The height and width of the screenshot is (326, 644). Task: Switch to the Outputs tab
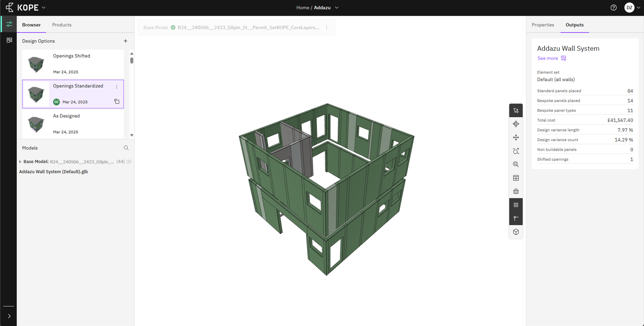coord(574,25)
